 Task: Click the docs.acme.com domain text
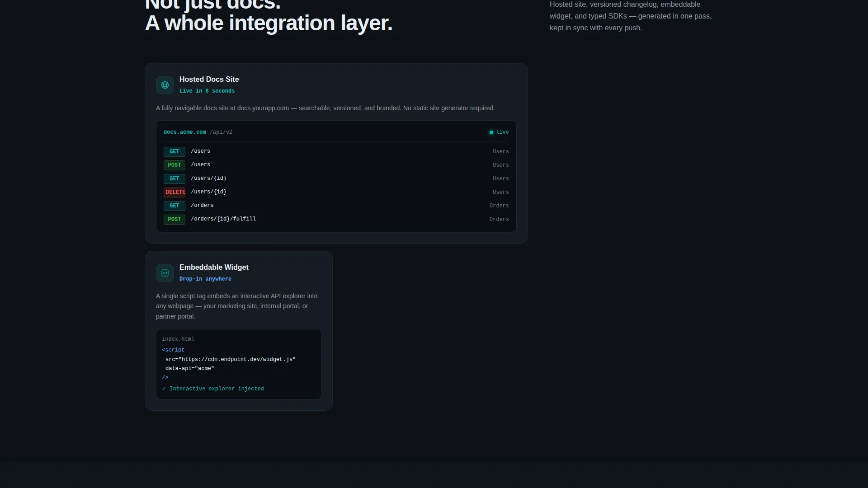(x=184, y=132)
